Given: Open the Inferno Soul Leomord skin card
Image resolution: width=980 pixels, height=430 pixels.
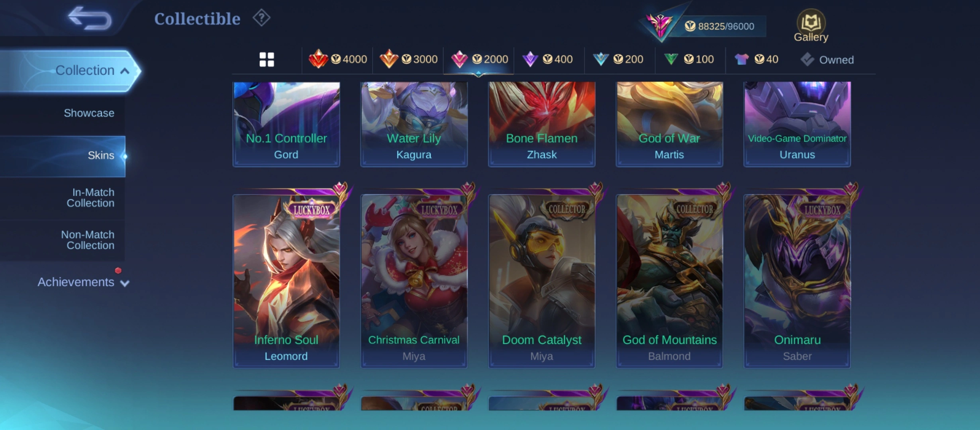Looking at the screenshot, I should (x=286, y=281).
